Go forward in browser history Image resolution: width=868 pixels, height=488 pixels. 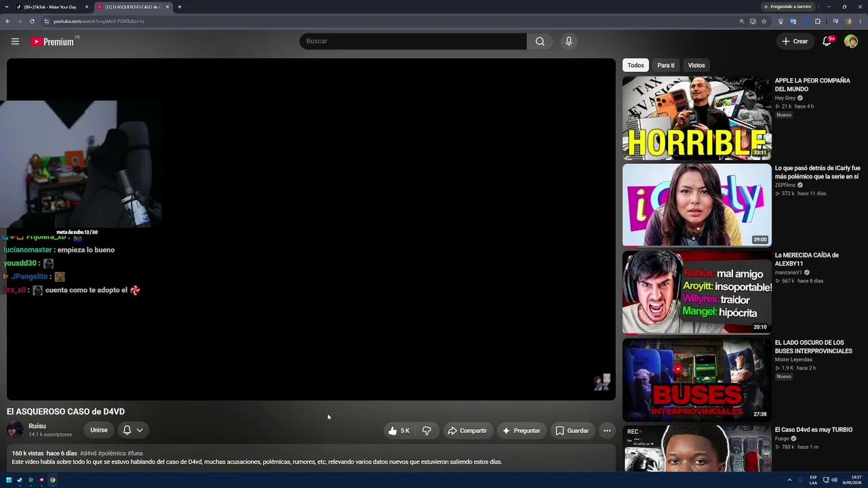pyautogui.click(x=20, y=21)
